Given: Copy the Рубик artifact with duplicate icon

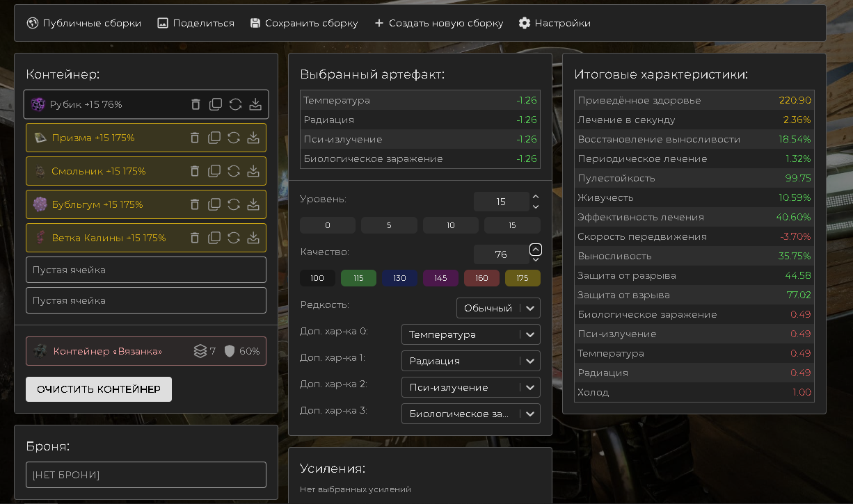Looking at the screenshot, I should (x=216, y=104).
